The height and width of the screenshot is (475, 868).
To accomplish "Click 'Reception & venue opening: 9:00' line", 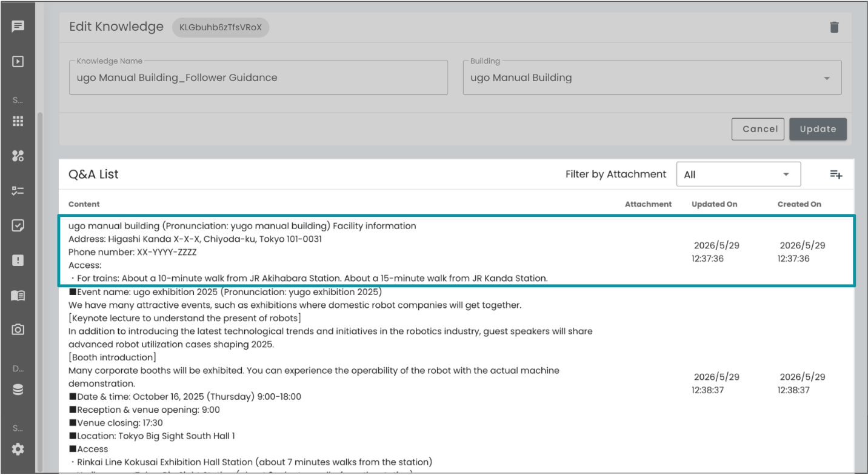I will click(x=144, y=410).
